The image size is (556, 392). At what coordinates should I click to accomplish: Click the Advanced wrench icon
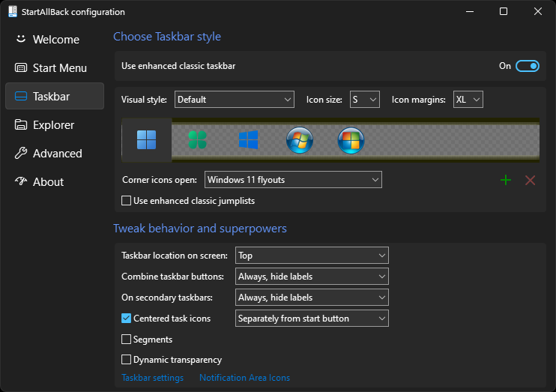[x=21, y=153]
